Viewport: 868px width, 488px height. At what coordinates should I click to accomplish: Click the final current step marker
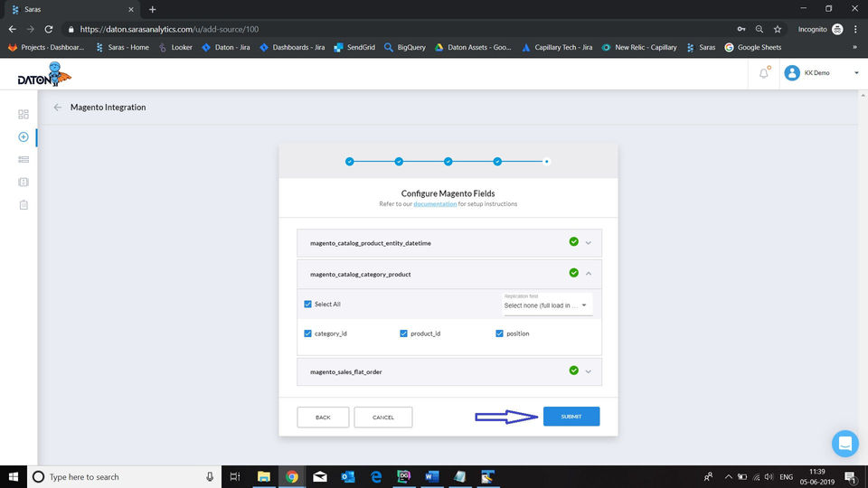(546, 162)
